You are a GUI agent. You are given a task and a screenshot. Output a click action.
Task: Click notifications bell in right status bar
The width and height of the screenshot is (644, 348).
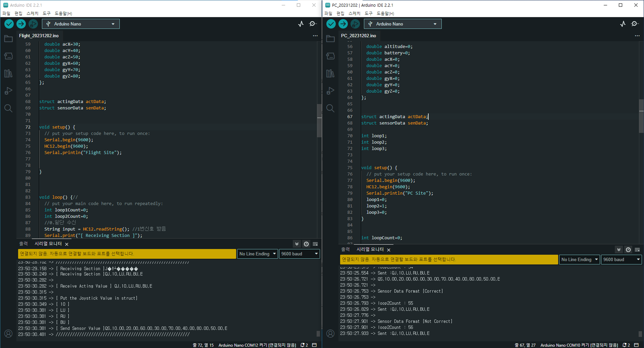click(624, 345)
